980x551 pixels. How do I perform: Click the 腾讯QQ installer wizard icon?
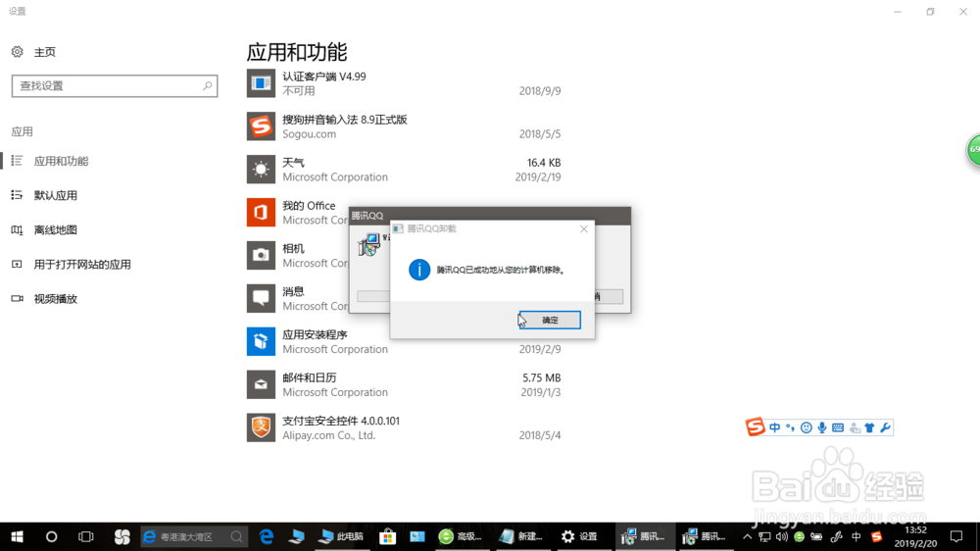click(x=368, y=244)
